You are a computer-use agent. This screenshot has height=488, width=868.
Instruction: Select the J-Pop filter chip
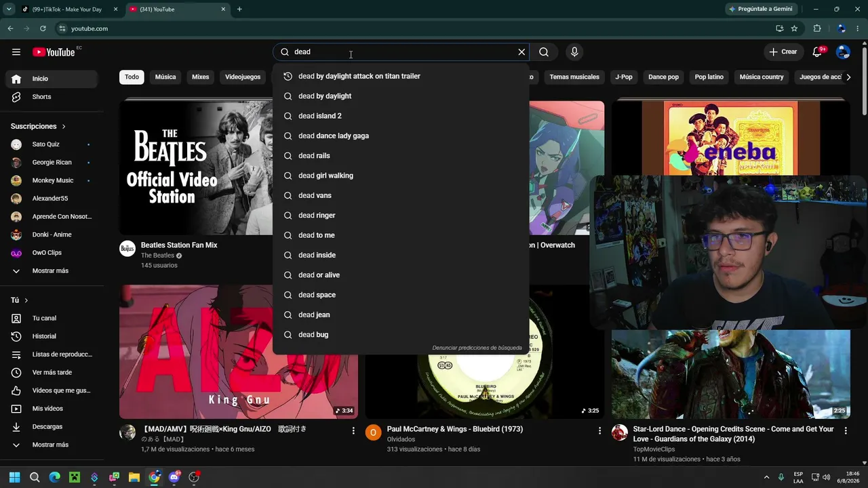pyautogui.click(x=624, y=77)
